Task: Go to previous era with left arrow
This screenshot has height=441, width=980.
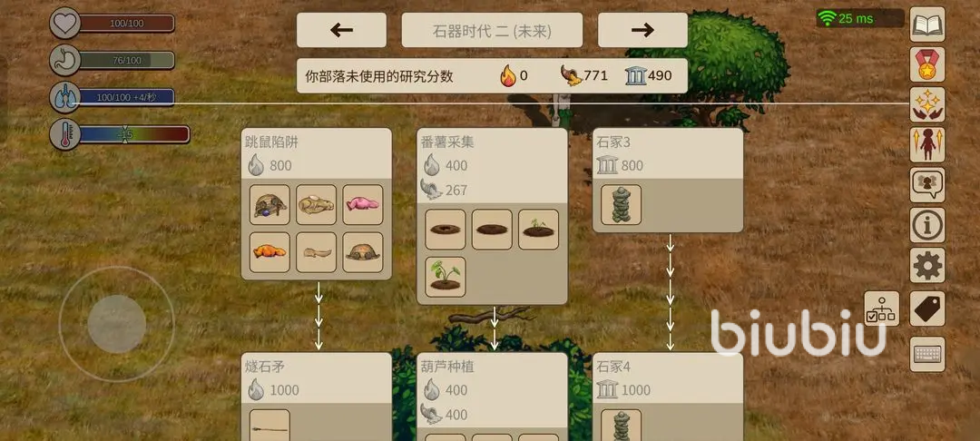Action: point(341,30)
